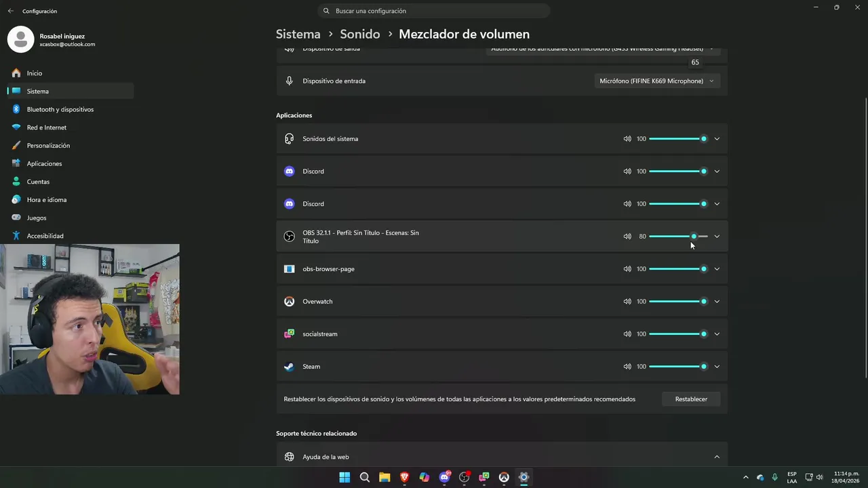The image size is (868, 488).
Task: Go to Inicio in the sidebar
Action: (x=71, y=73)
